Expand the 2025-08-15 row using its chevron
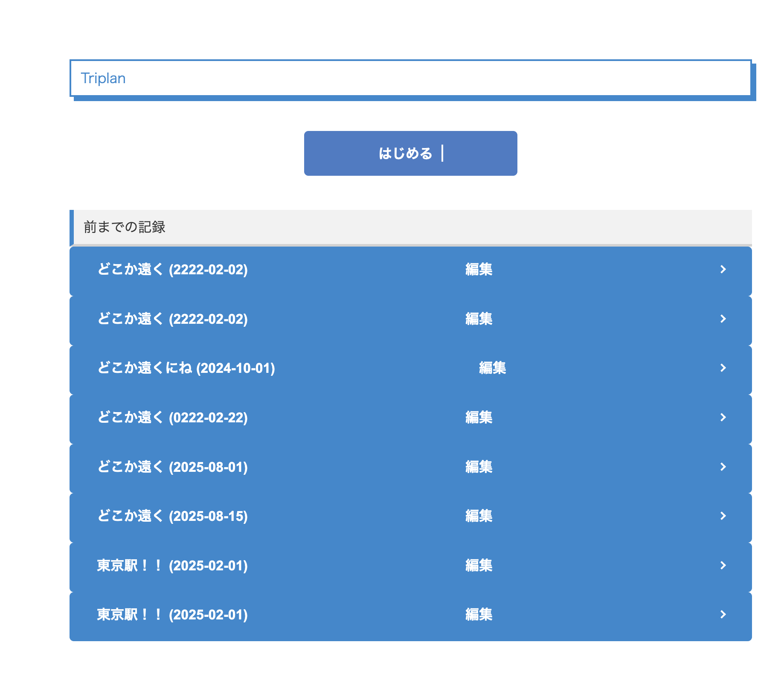784x680 pixels. click(723, 516)
